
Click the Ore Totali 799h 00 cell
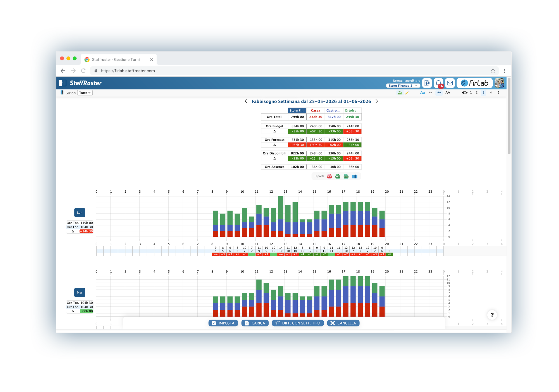(x=297, y=117)
